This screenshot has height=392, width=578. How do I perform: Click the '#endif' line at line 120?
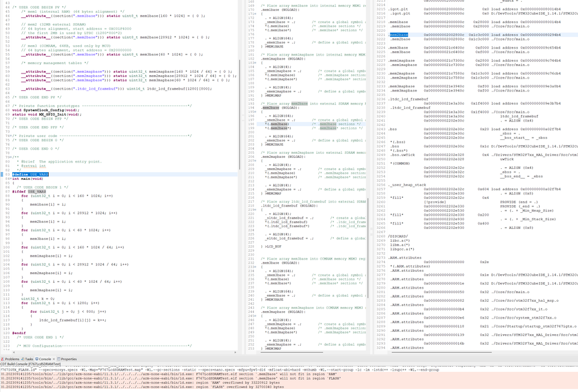pyautogui.click(x=19, y=333)
